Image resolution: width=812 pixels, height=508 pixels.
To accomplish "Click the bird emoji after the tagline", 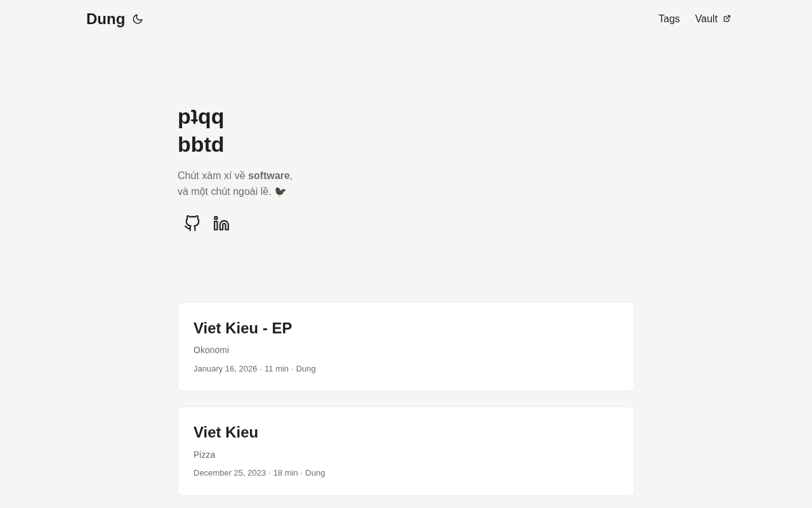I will [280, 192].
